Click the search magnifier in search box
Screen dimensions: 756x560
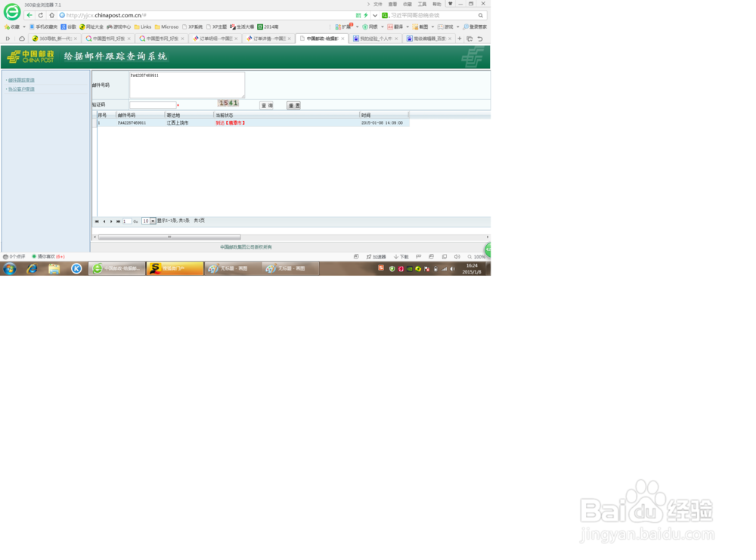click(480, 15)
